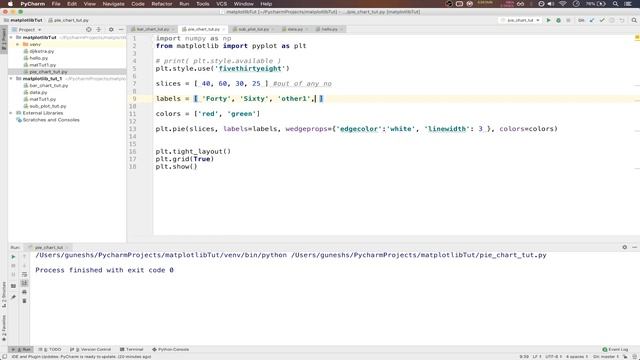This screenshot has width=640, height=360.
Task: Open the run configuration dropdown pie_chart_tut
Action: [520, 20]
